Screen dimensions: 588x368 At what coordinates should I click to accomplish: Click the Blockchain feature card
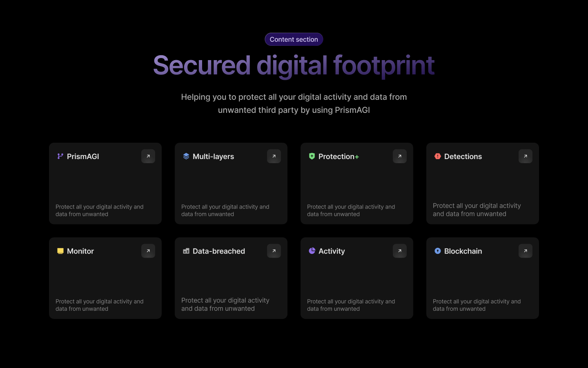pos(482,278)
